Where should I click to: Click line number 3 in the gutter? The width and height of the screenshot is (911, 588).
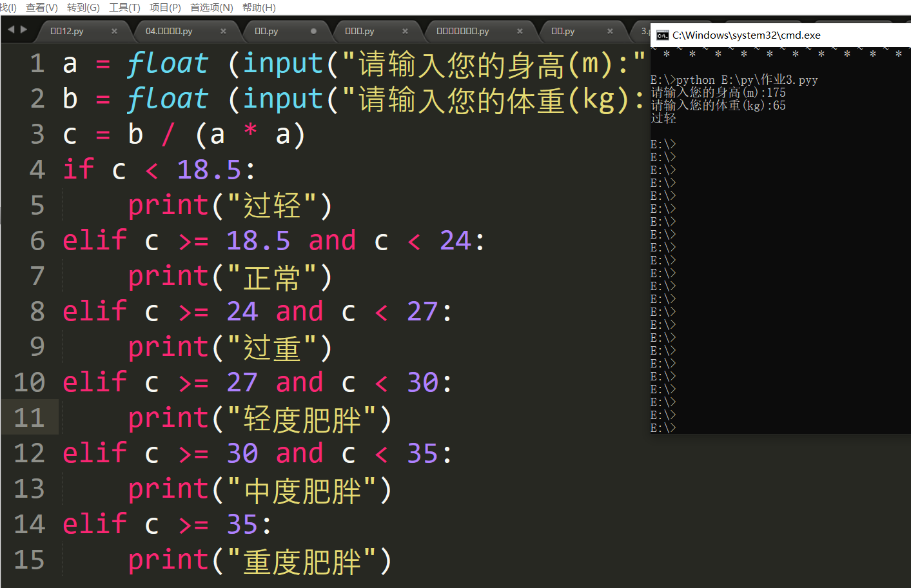pyautogui.click(x=37, y=135)
